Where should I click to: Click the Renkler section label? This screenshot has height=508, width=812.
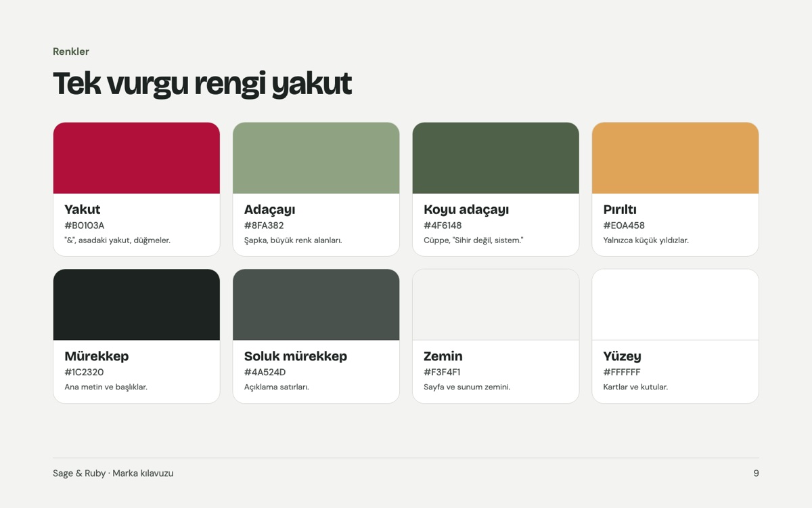[x=71, y=51]
